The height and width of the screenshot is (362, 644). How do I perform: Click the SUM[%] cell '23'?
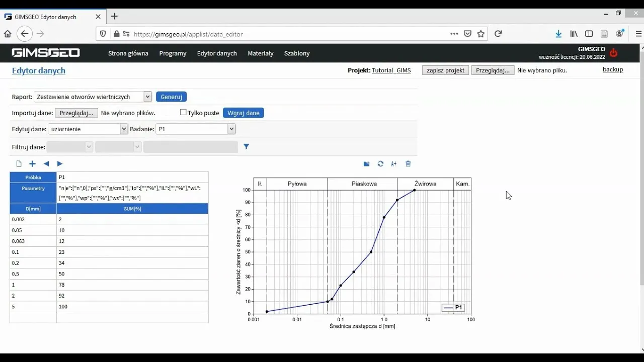coord(132,252)
